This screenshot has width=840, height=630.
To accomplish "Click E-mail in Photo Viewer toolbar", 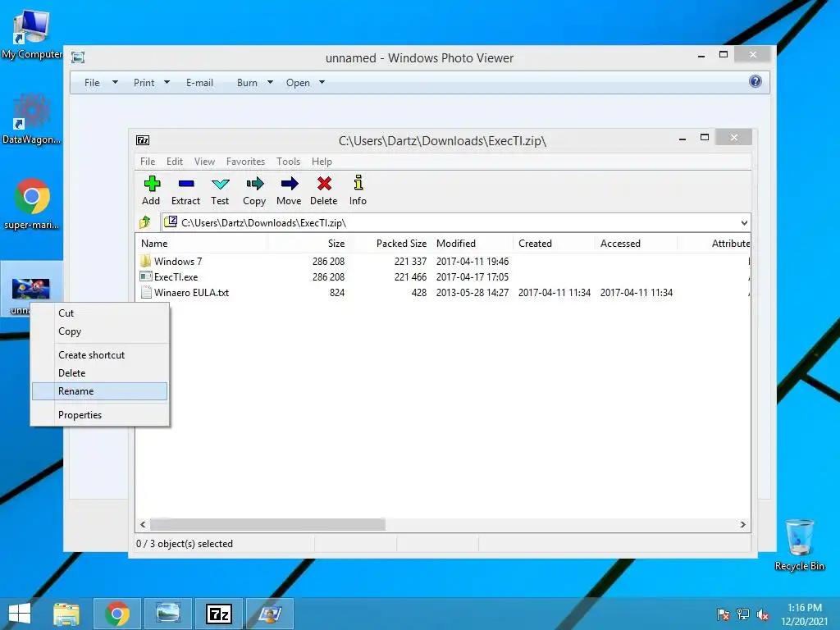I will [x=199, y=83].
